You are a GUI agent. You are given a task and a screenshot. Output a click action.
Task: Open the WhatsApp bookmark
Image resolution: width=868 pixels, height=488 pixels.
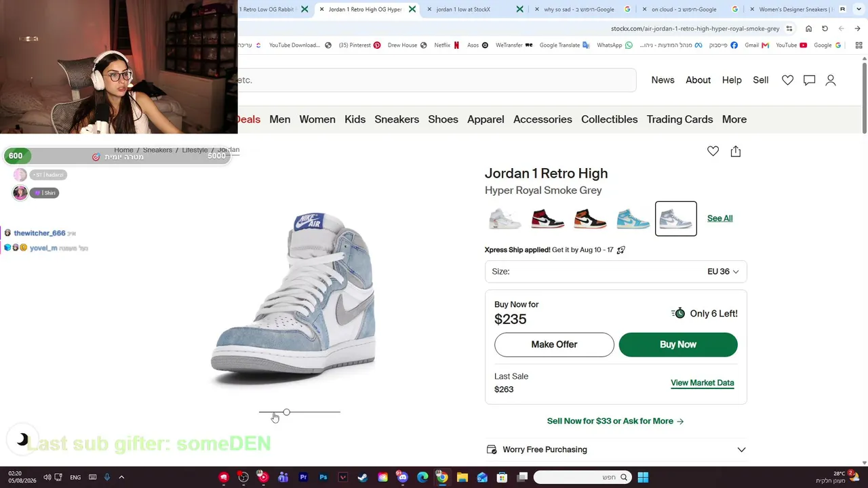[614, 45]
